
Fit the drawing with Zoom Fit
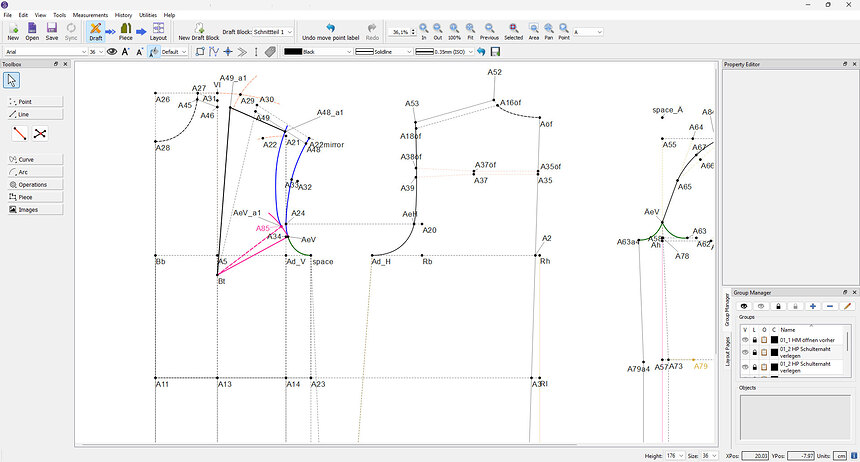(470, 31)
